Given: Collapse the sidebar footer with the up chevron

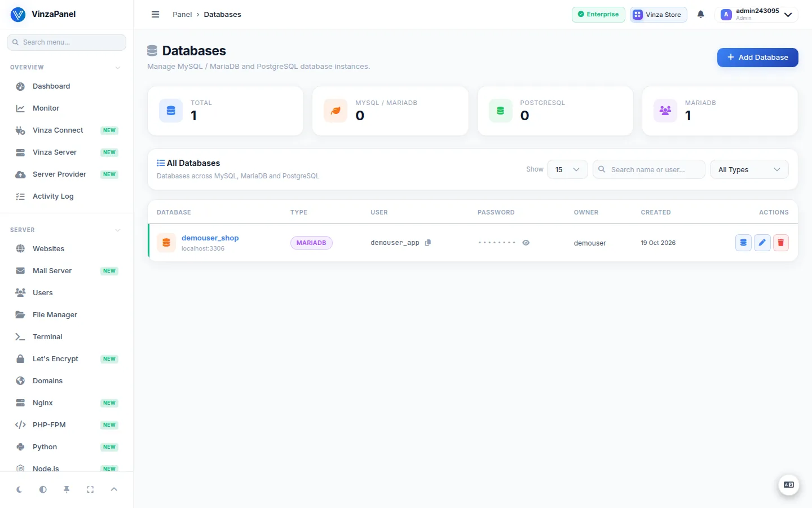Looking at the screenshot, I should click(x=114, y=489).
